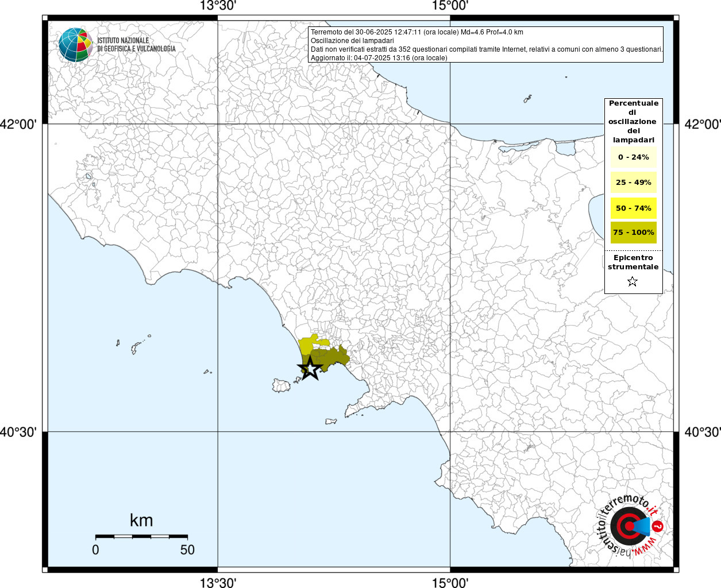The width and height of the screenshot is (721, 588).
Task: Click the 'km' scale unit label
Action: 141,520
